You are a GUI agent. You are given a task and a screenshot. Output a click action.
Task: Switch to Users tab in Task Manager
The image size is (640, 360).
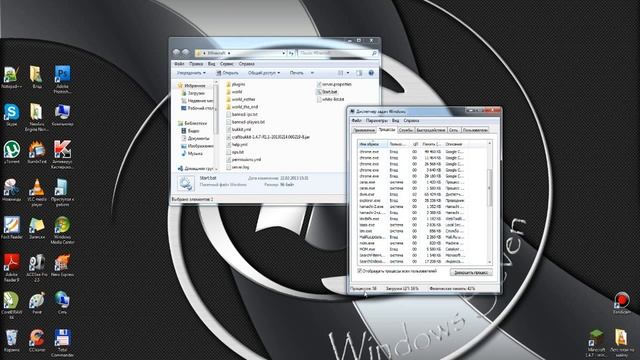[475, 130]
